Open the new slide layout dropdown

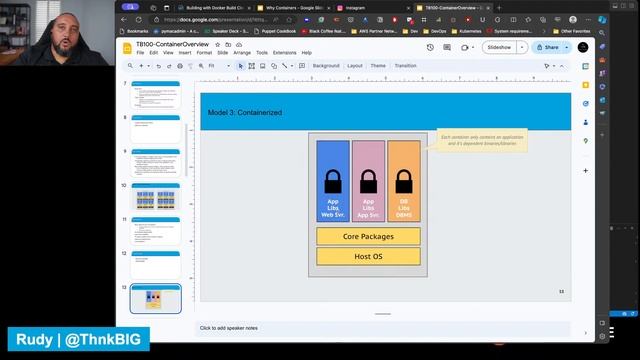(x=149, y=66)
